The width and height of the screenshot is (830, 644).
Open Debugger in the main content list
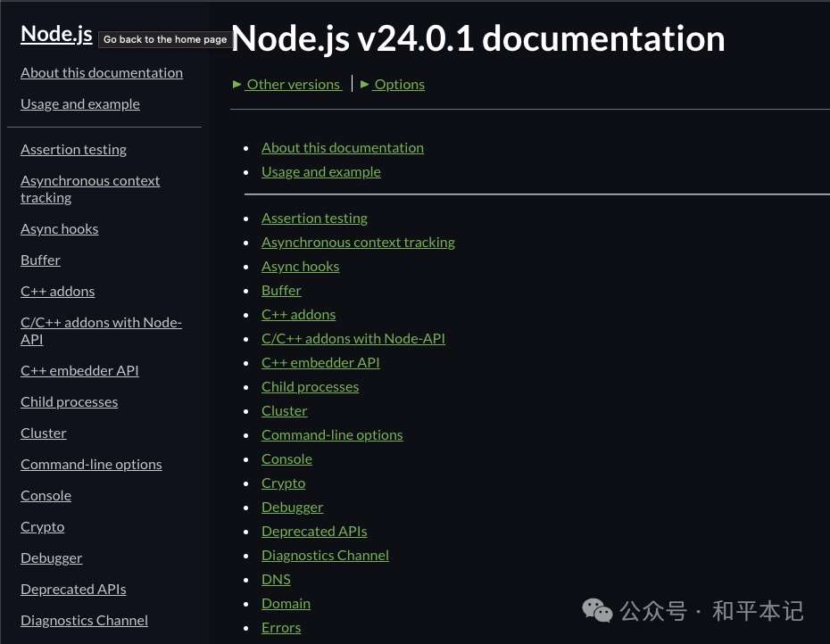[x=292, y=508]
